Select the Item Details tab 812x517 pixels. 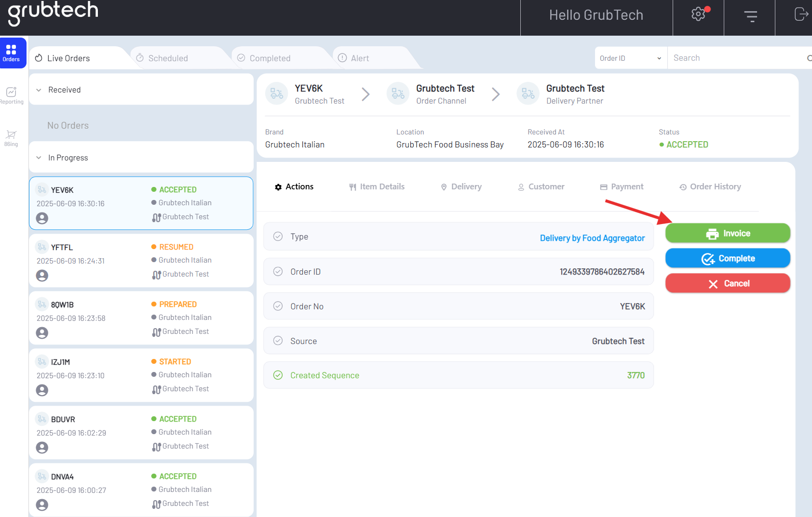(377, 187)
